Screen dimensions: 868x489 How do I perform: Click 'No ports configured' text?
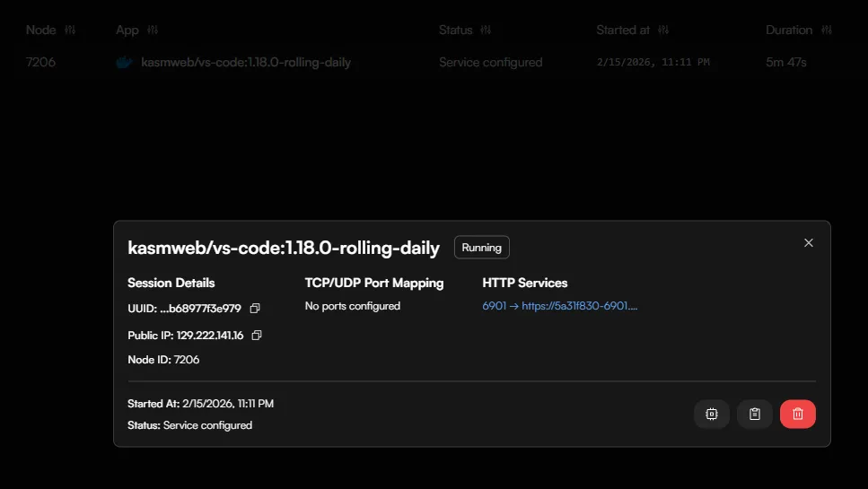pyautogui.click(x=353, y=306)
